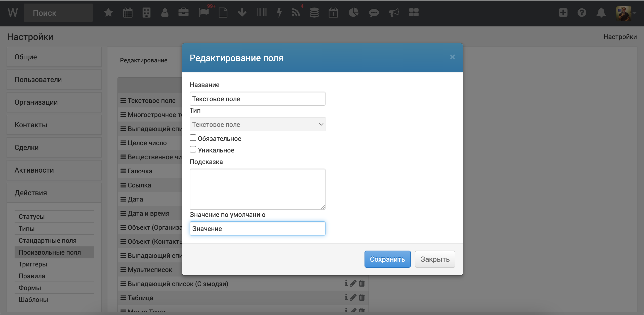The image size is (644, 315).
Task: Enable the Обязательное checkbox
Action: pos(193,138)
